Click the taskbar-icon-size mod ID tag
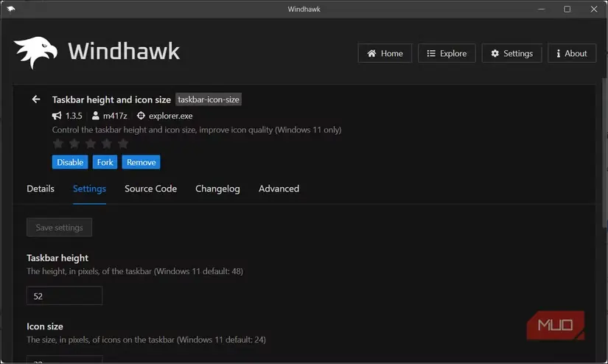The image size is (608, 364). coord(209,99)
